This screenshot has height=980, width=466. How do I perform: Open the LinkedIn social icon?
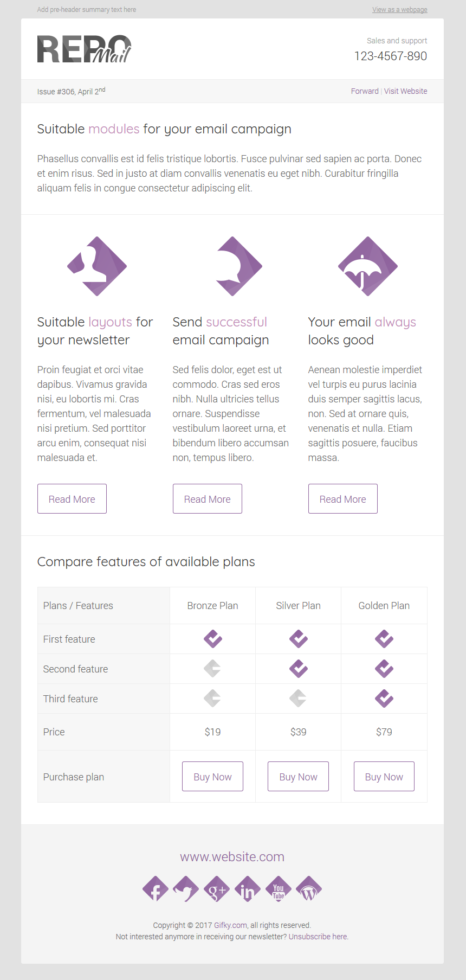click(x=248, y=889)
